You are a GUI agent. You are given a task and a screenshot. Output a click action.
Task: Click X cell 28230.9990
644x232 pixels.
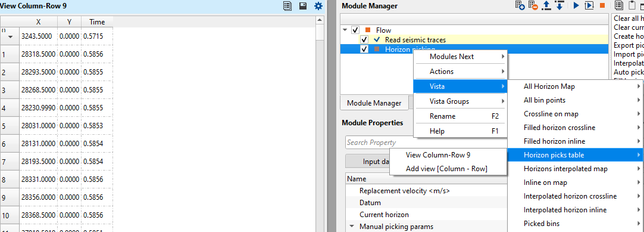pyautogui.click(x=38, y=108)
